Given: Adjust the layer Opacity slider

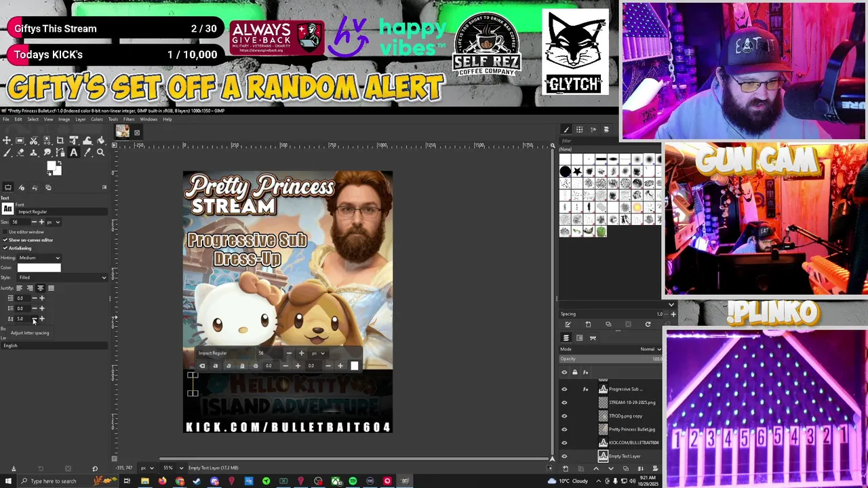Looking at the screenshot, I should tap(610, 359).
